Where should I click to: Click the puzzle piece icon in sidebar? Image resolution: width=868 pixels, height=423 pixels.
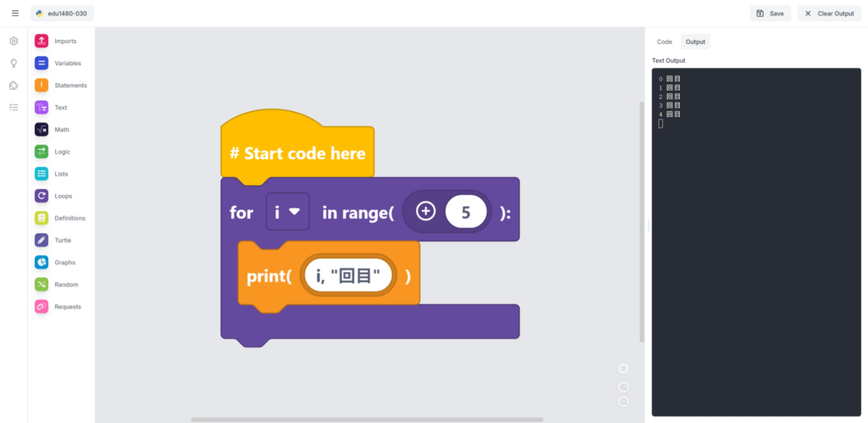pos(14,85)
